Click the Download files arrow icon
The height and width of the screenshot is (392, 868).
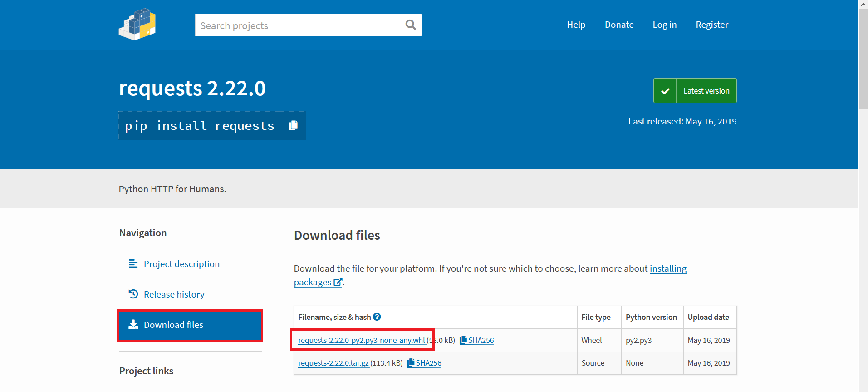[133, 324]
